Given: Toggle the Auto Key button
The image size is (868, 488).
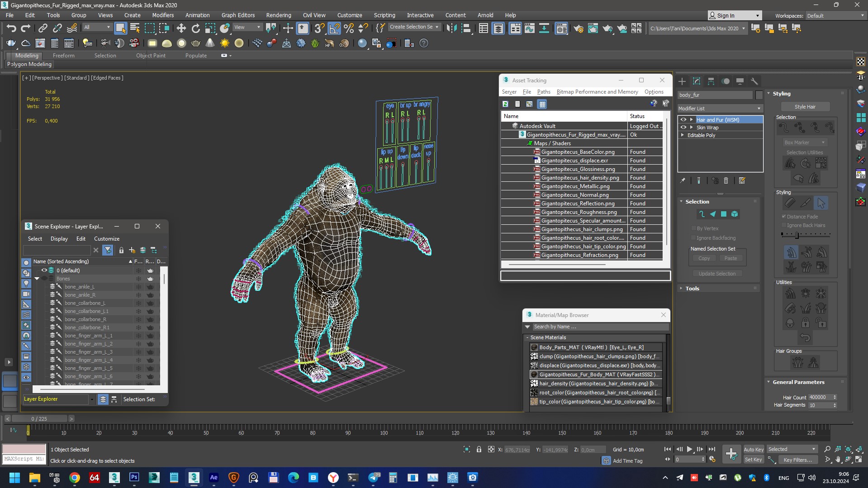Looking at the screenshot, I should (x=754, y=449).
